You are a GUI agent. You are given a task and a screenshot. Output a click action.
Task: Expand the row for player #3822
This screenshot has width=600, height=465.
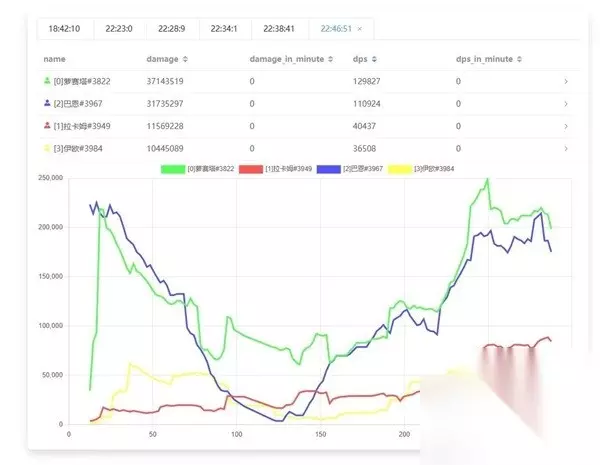[x=566, y=81]
